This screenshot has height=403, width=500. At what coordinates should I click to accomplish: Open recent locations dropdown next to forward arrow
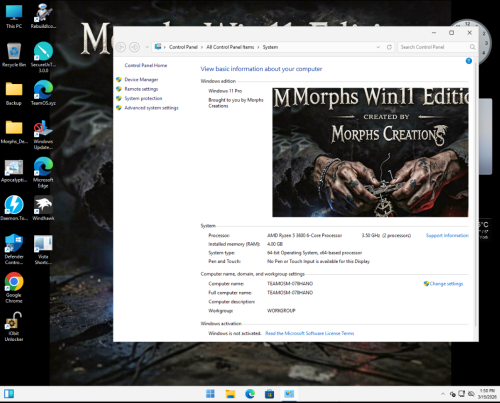147,47
